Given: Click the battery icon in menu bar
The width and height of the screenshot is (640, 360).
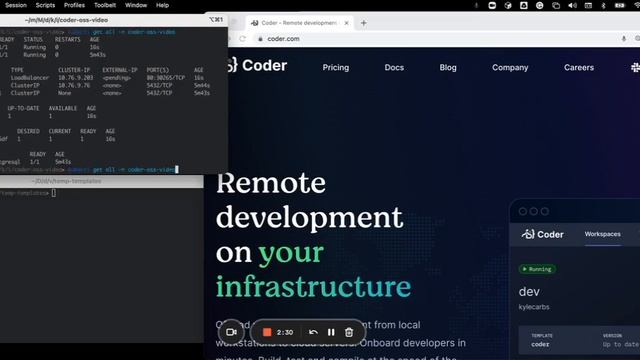Looking at the screenshot, I should pos(620,5).
